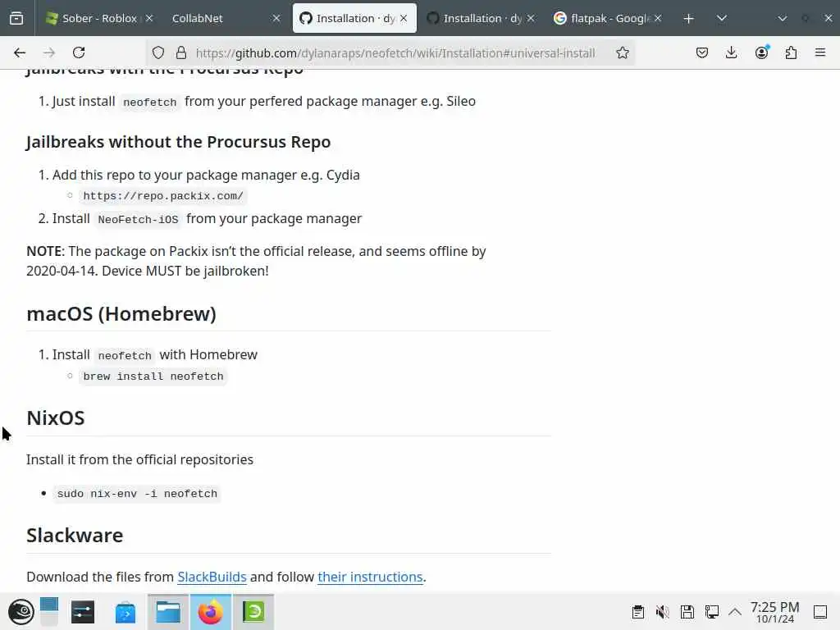The width and height of the screenshot is (840, 630).
Task: Bookmark this page with star
Action: pyautogui.click(x=622, y=52)
